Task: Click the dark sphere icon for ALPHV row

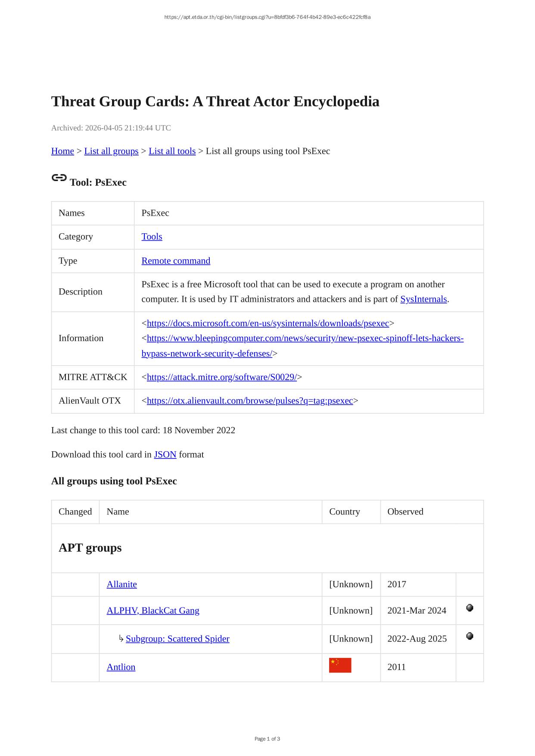Action: point(470,608)
